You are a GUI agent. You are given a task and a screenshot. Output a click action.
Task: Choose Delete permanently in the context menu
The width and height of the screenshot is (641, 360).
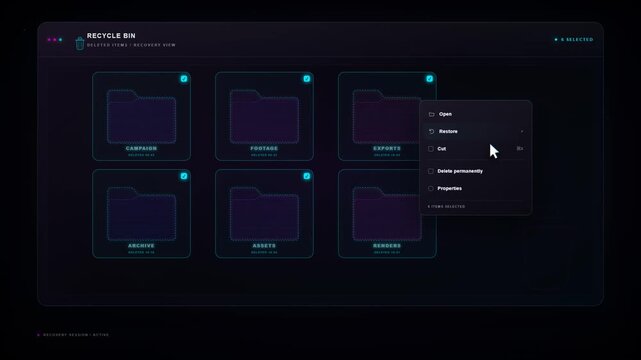point(476,171)
